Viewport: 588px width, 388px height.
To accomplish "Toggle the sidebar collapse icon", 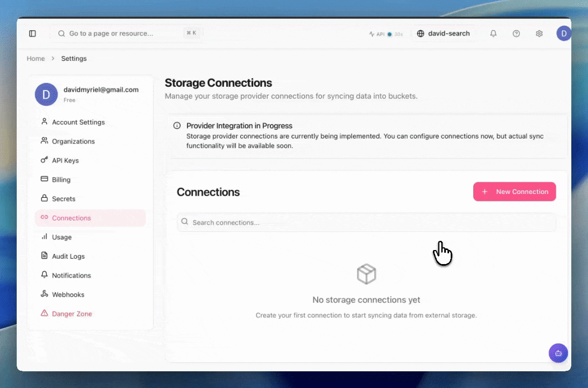I will [x=32, y=33].
